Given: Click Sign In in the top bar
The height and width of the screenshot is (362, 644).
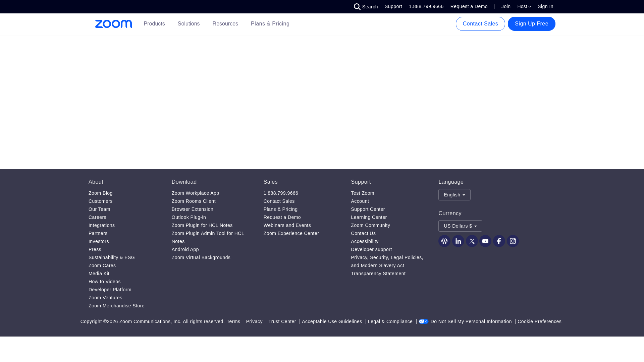Looking at the screenshot, I should 545,7.
